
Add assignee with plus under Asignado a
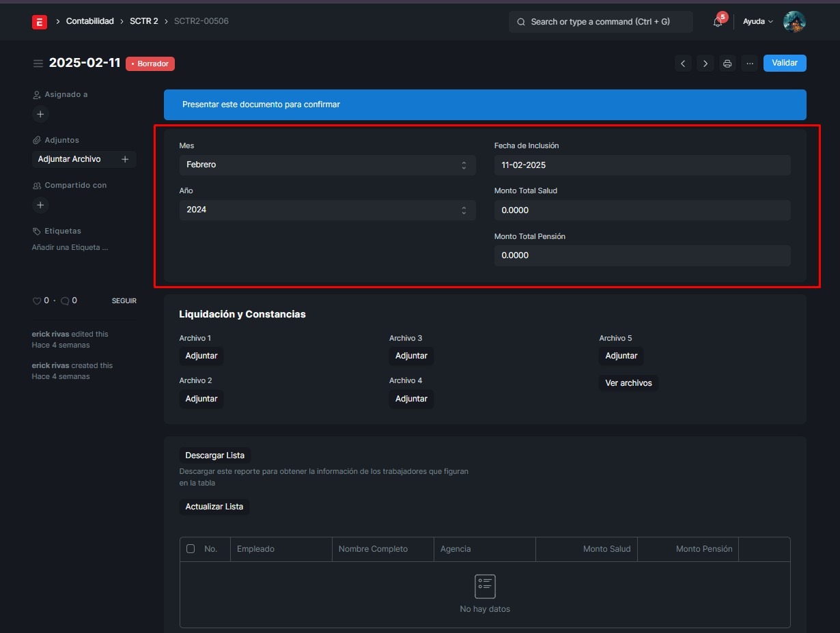[x=40, y=114]
